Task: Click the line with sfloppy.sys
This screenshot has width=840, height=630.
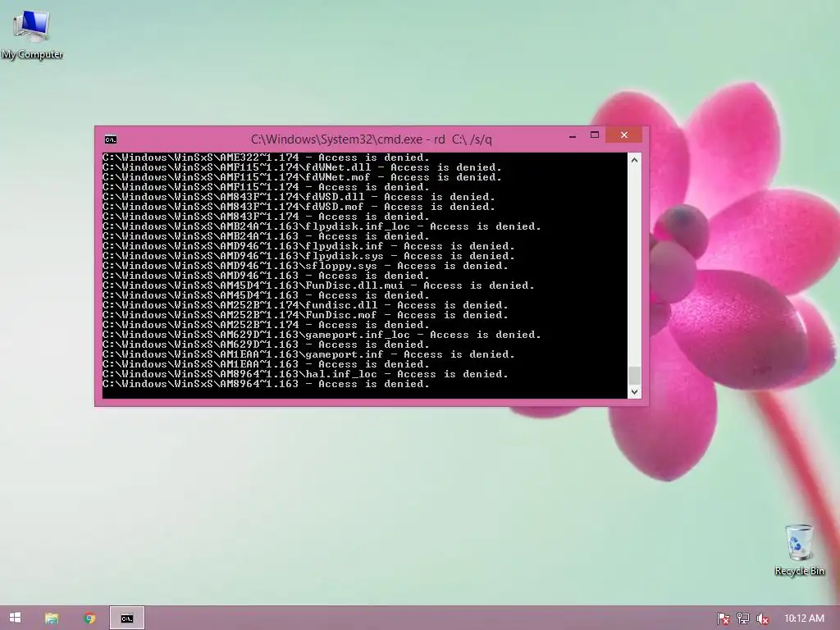Action: pos(305,266)
